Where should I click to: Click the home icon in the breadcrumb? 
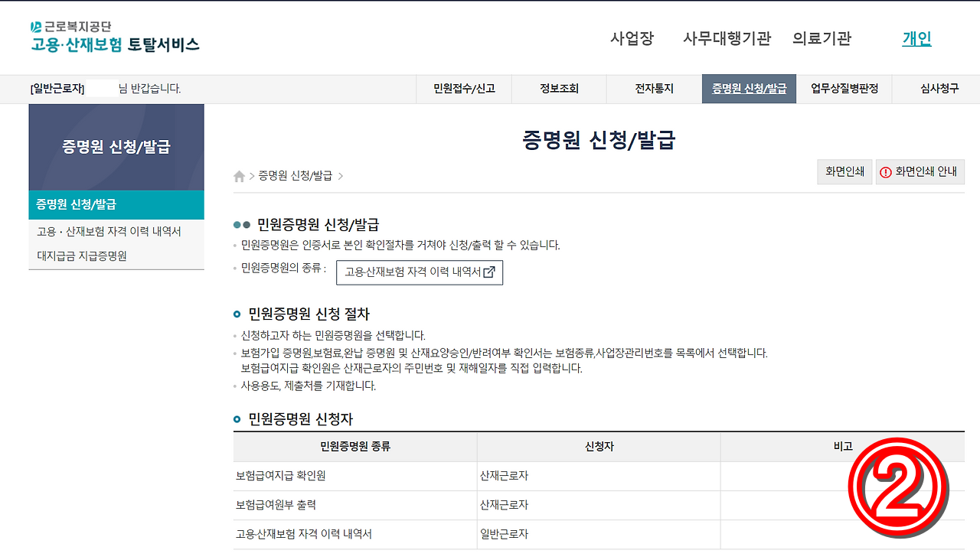click(x=239, y=176)
